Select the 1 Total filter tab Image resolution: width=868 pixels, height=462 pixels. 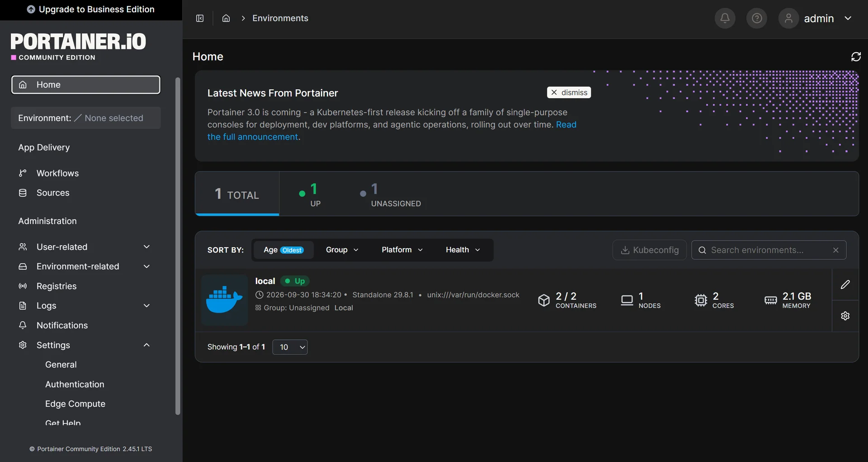coord(237,194)
